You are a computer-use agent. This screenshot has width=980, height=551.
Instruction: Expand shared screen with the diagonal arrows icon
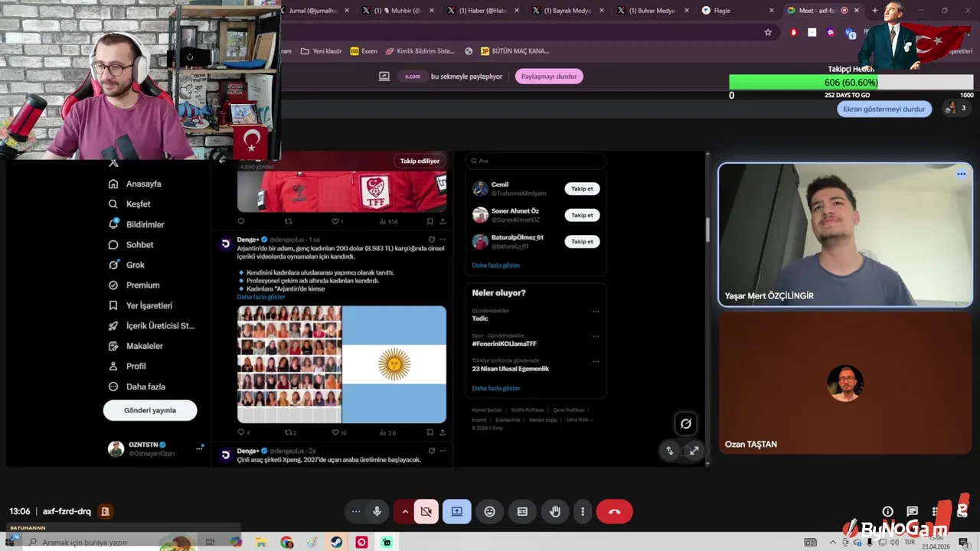tap(694, 451)
